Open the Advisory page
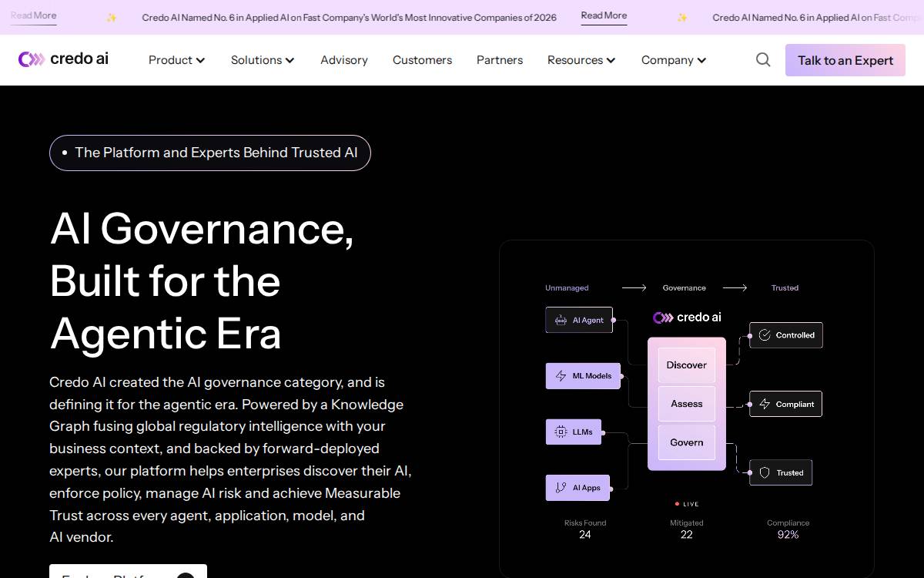 tap(344, 60)
